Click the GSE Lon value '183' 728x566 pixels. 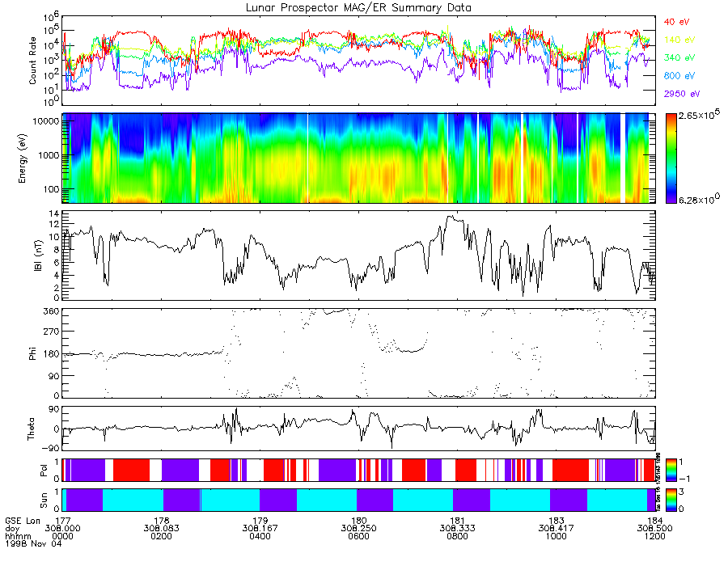pos(556,521)
